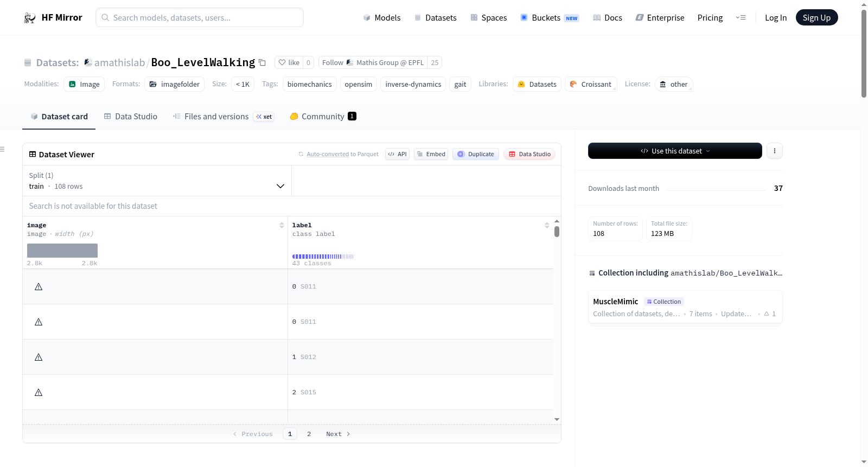Focus the search models and datasets field
Image resolution: width=868 pixels, height=467 pixels.
(x=200, y=17)
